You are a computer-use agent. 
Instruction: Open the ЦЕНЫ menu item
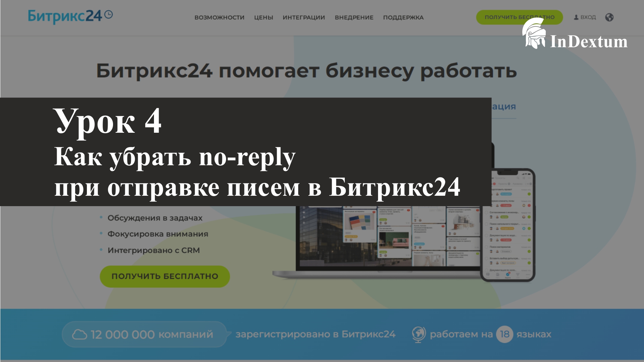tap(263, 17)
